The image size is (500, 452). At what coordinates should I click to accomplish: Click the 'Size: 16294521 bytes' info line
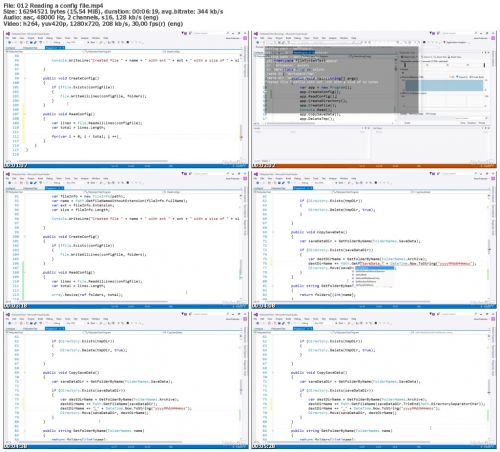[113, 12]
